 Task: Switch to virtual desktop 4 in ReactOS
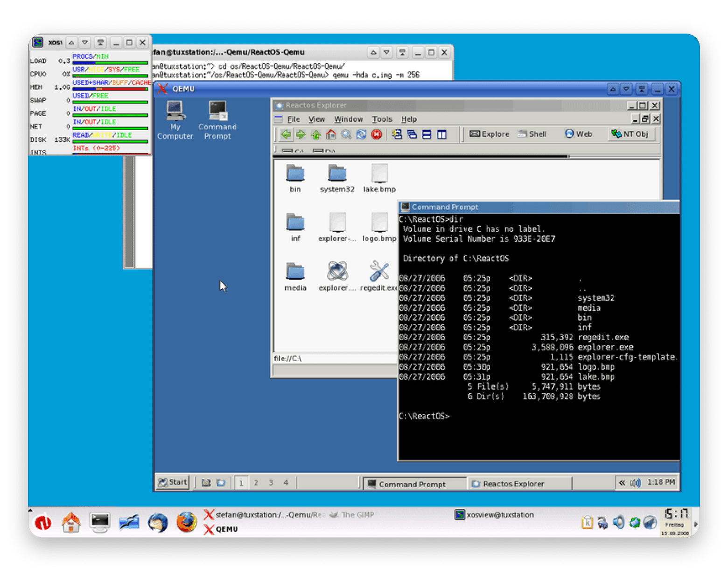point(286,483)
